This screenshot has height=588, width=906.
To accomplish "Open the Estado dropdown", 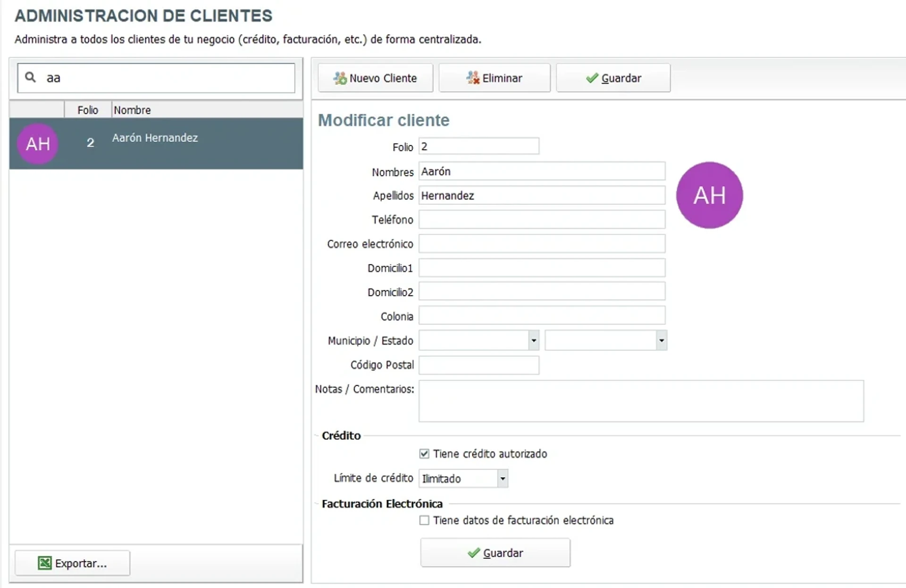I will tap(661, 340).
